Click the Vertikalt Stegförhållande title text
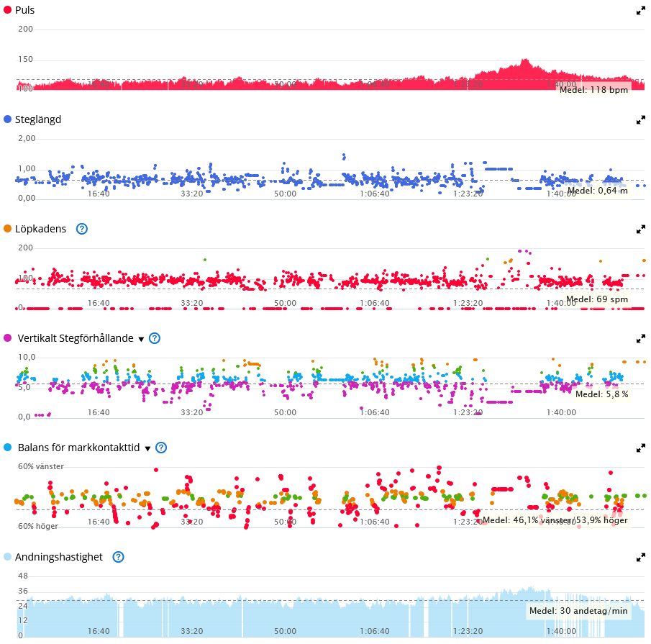The image size is (651, 644). [x=76, y=338]
